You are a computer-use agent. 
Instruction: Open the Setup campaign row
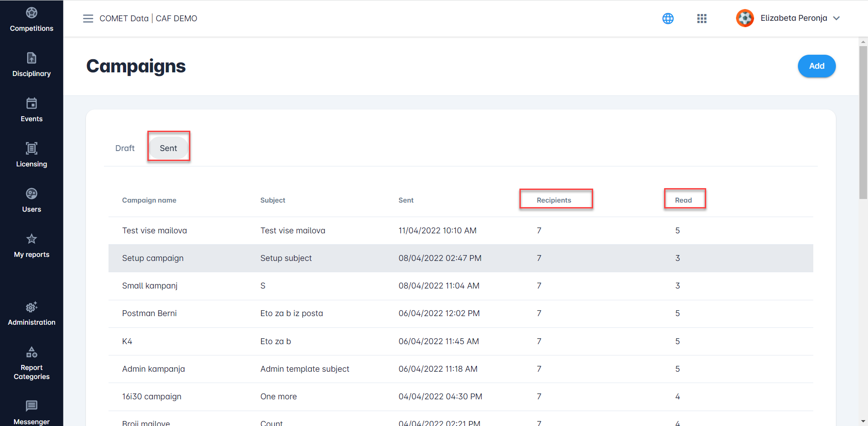click(153, 258)
